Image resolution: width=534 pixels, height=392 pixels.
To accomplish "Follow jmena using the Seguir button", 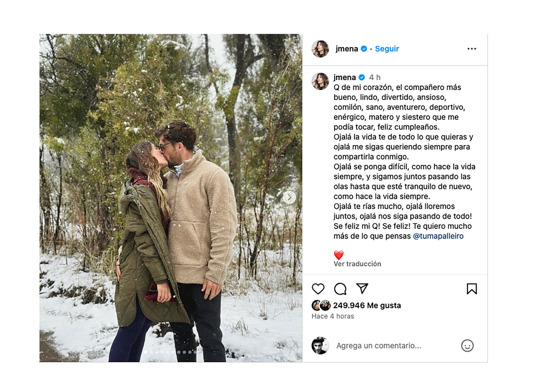I will (x=387, y=49).
